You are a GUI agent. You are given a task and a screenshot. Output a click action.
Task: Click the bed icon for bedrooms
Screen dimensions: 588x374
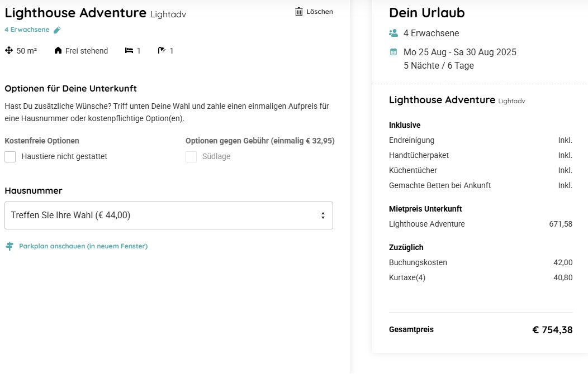click(129, 51)
